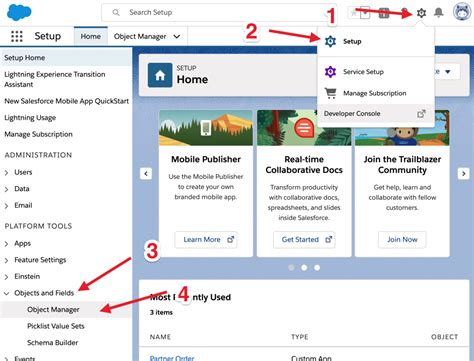Expand the Apps tree node
The image size is (474, 361).
point(7,244)
